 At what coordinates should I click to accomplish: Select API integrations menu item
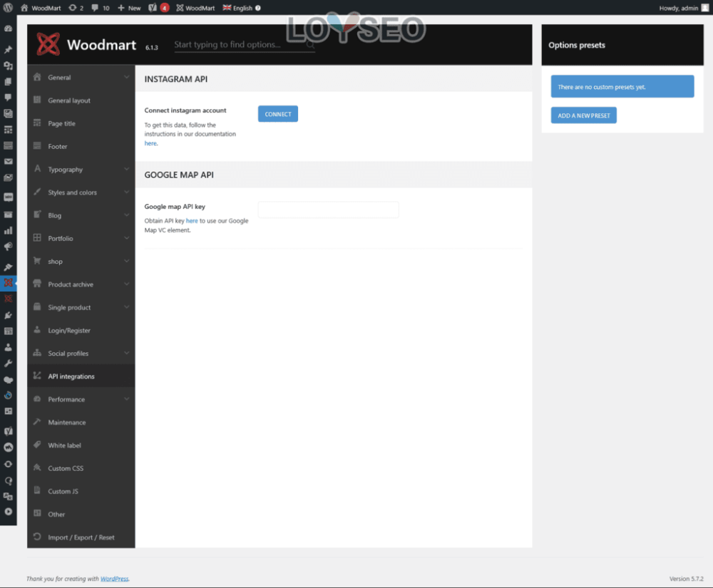pyautogui.click(x=81, y=376)
